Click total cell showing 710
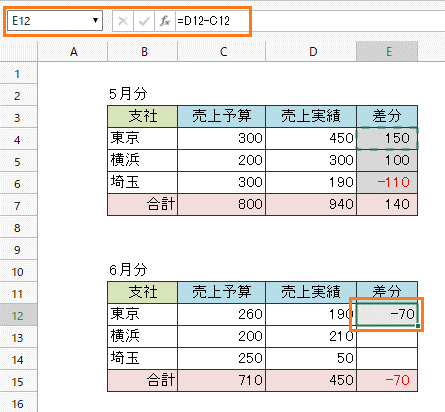Image resolution: width=445 pixels, height=412 pixels. point(222,380)
